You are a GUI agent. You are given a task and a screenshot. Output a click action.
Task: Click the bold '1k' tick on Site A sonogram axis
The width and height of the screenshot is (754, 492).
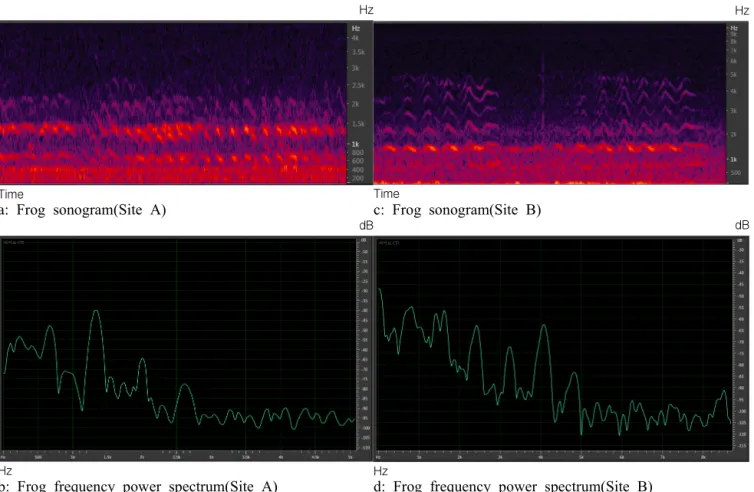355,144
